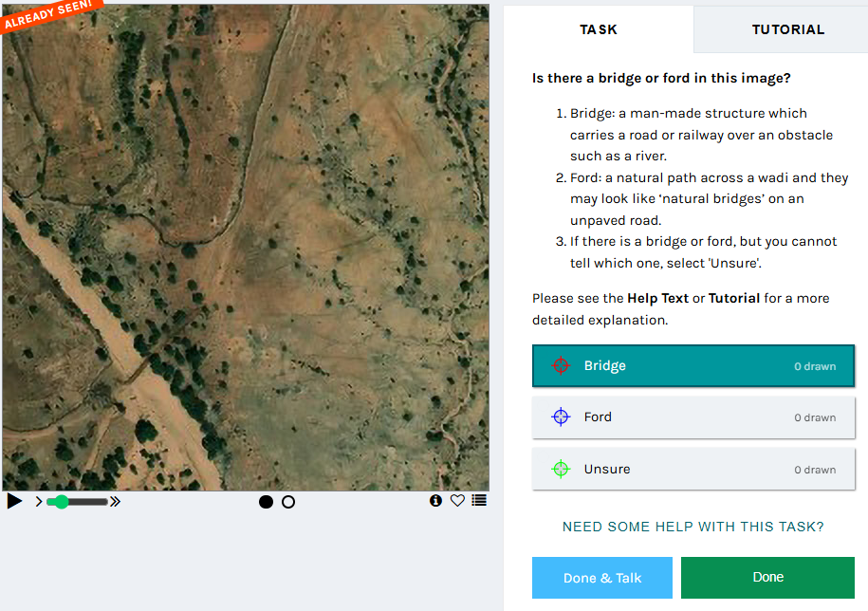Click the double chevron fast speed icon
The image size is (868, 611).
(x=115, y=502)
